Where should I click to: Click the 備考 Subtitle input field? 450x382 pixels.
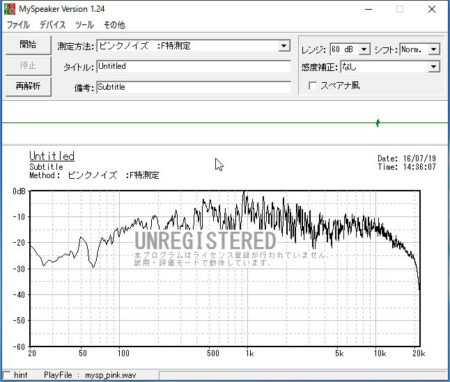point(193,87)
